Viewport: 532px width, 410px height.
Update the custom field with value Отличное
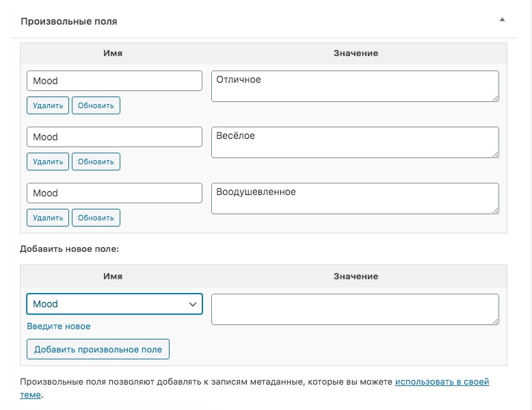(96, 105)
